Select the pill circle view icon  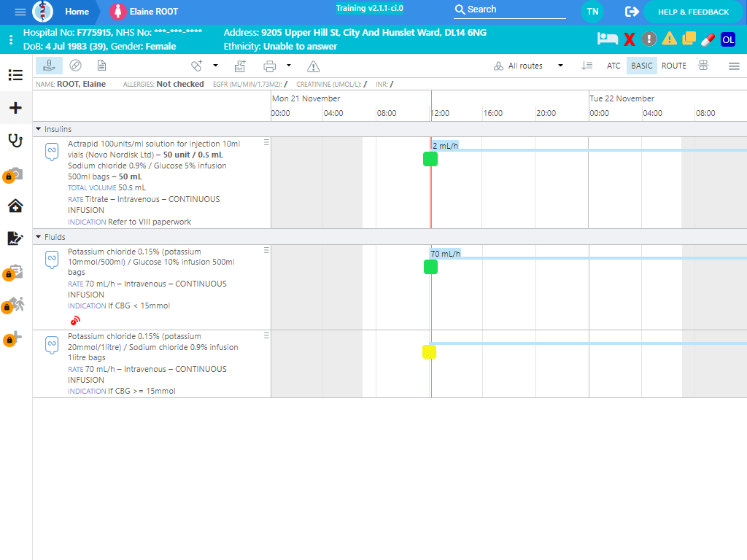(x=75, y=66)
